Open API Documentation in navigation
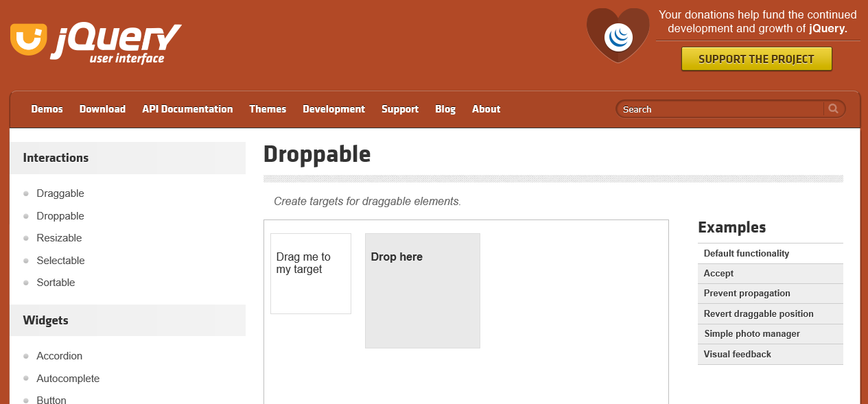The image size is (868, 404). point(187,109)
